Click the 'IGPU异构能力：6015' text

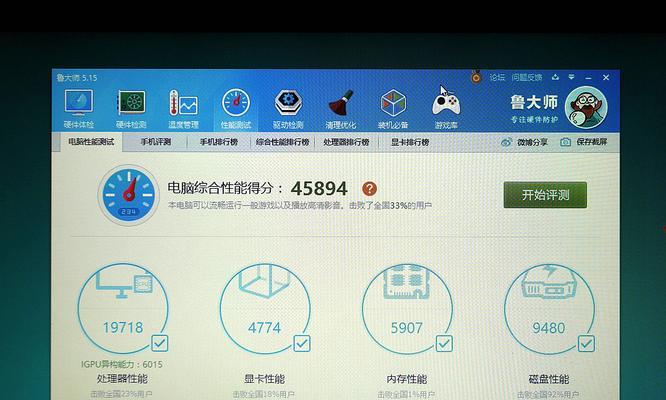[122, 364]
